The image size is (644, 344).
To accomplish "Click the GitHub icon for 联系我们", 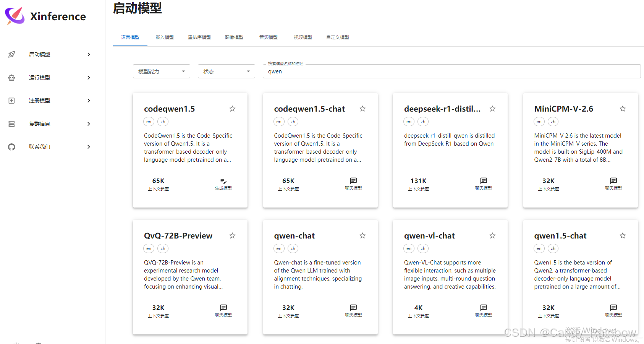I will [12, 147].
